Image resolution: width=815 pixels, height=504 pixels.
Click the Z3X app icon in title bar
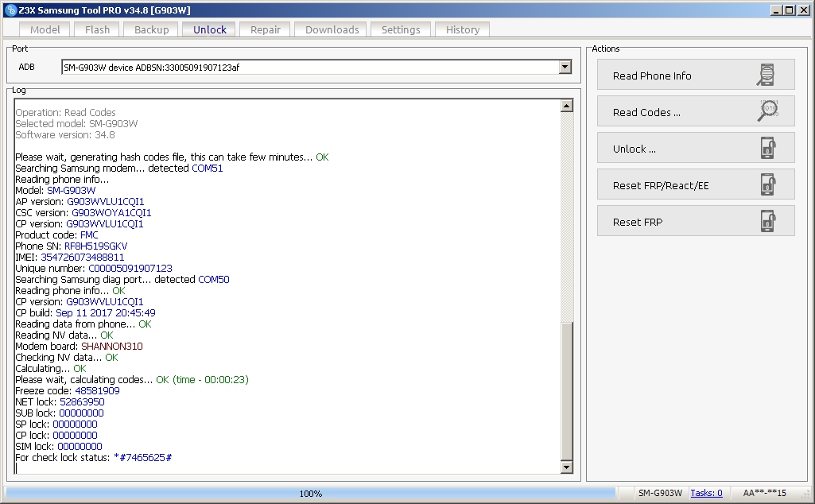tap(10, 10)
